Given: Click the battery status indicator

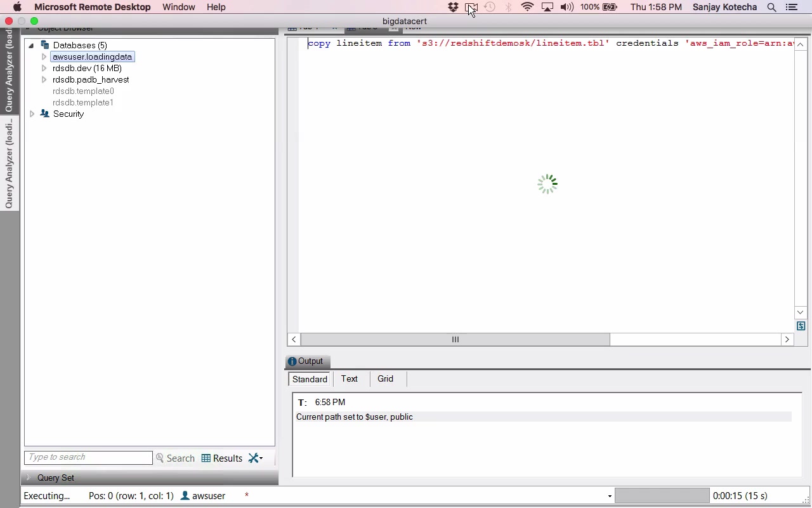Looking at the screenshot, I should [x=599, y=7].
